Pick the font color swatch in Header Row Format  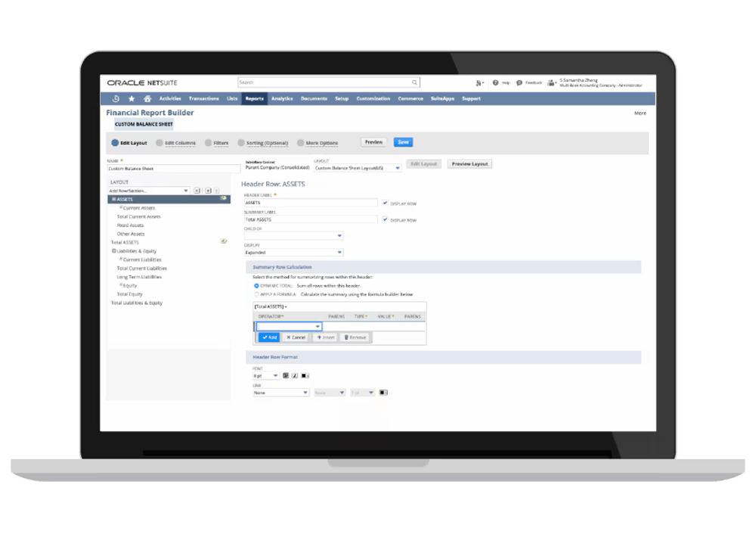(306, 374)
